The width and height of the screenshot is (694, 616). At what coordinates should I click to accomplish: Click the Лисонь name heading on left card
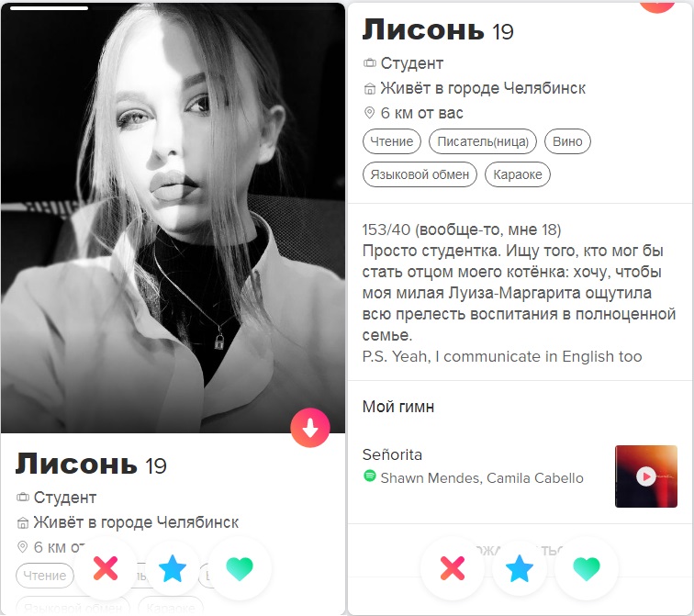click(76, 464)
